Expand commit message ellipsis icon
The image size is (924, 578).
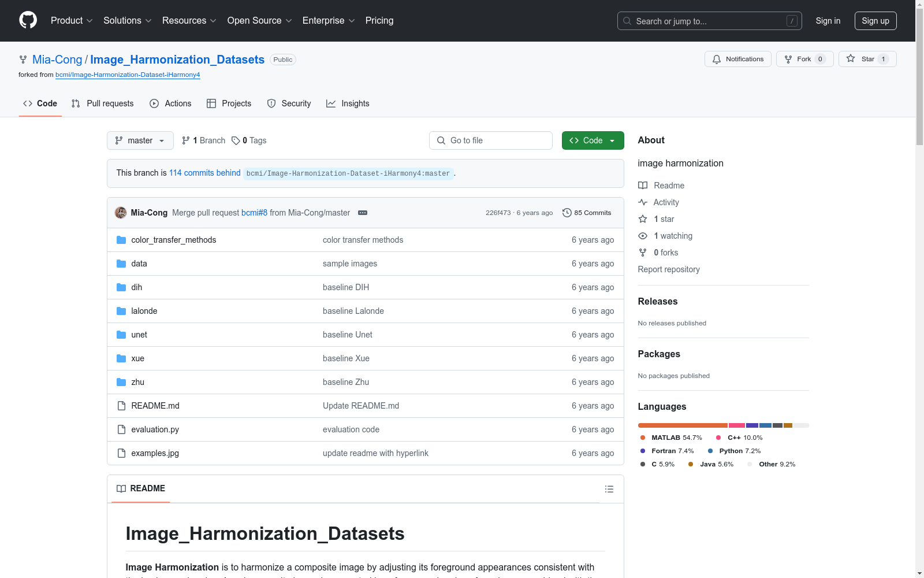363,213
